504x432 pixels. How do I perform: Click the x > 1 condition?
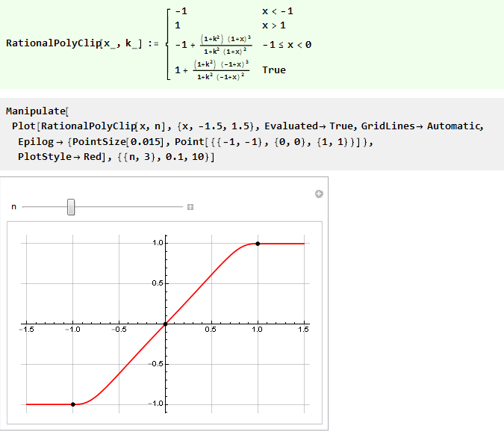pyautogui.click(x=274, y=25)
